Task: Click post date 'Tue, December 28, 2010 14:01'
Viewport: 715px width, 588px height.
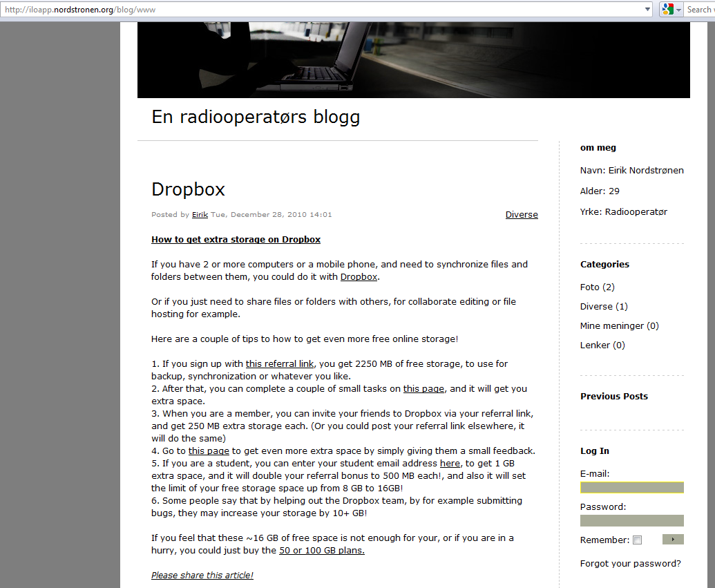Action: coord(271,214)
